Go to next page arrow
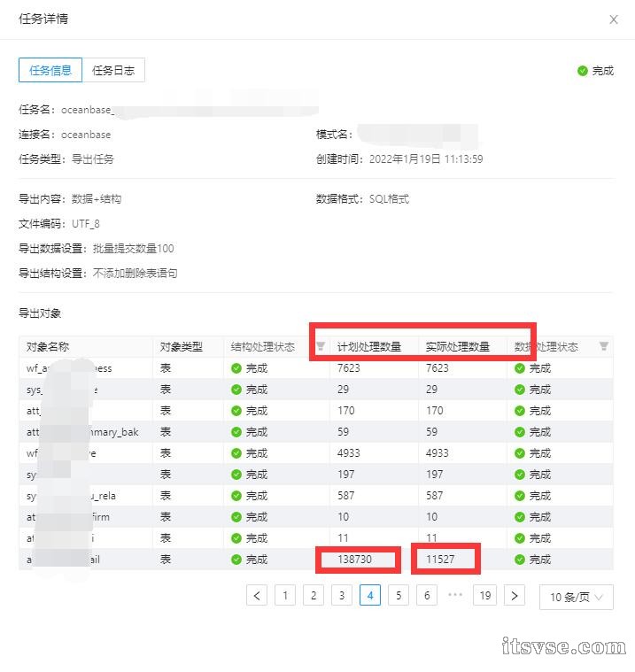The height and width of the screenshot is (672, 635). click(x=515, y=595)
